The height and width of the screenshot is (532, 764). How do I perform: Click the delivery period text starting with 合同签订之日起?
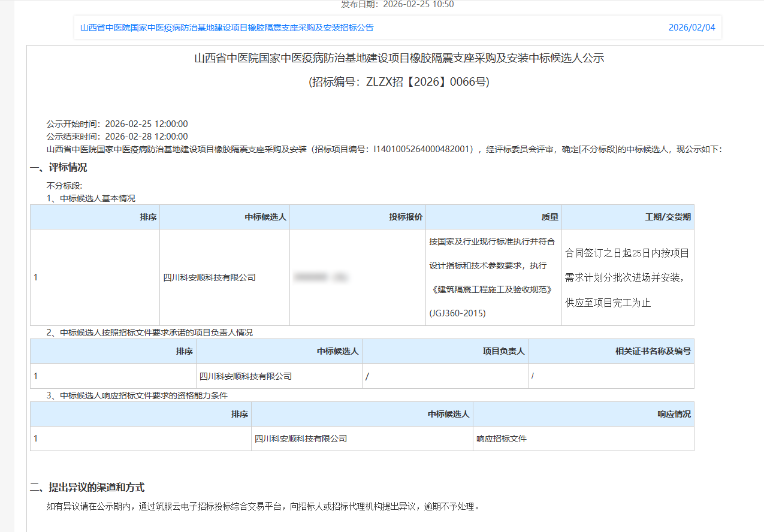627,253
